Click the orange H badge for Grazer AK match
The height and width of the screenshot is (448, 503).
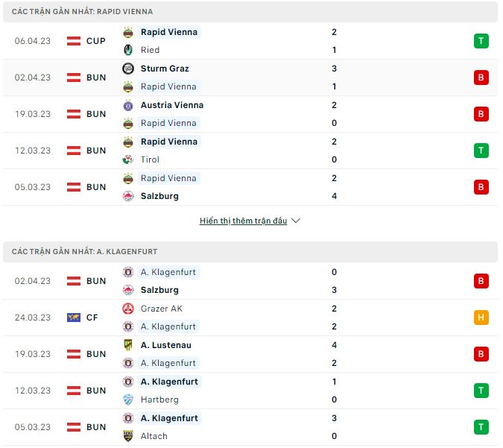point(481,318)
